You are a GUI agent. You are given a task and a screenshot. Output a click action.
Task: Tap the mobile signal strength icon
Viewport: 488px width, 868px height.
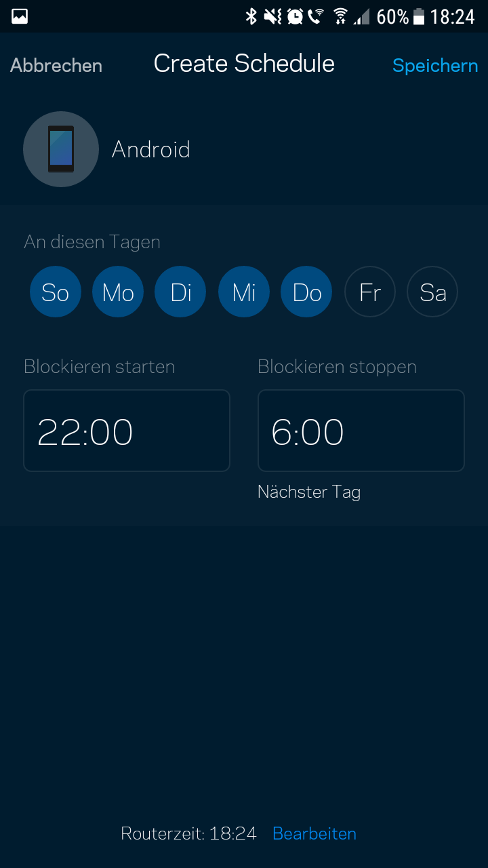click(361, 17)
